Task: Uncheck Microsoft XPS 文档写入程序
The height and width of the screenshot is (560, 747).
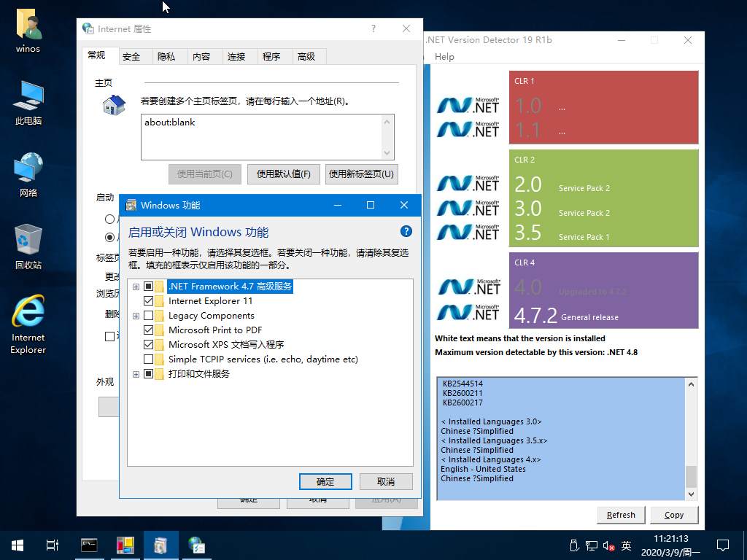Action: 148,344
